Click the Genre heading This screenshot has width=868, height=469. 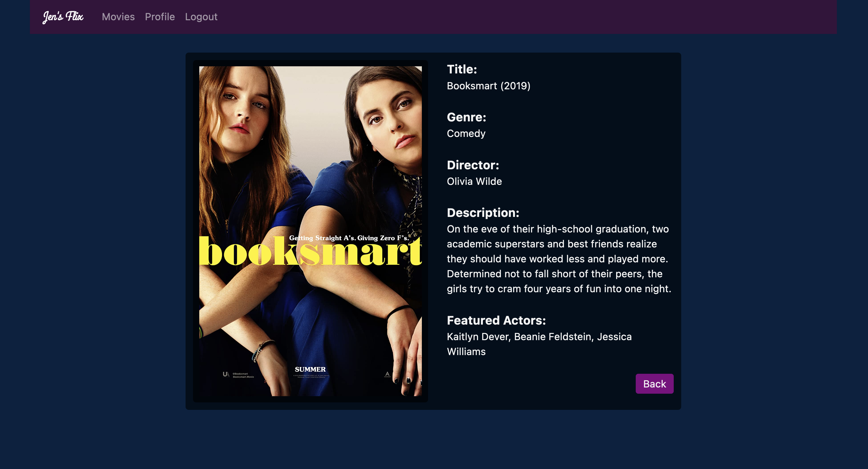[x=466, y=117]
